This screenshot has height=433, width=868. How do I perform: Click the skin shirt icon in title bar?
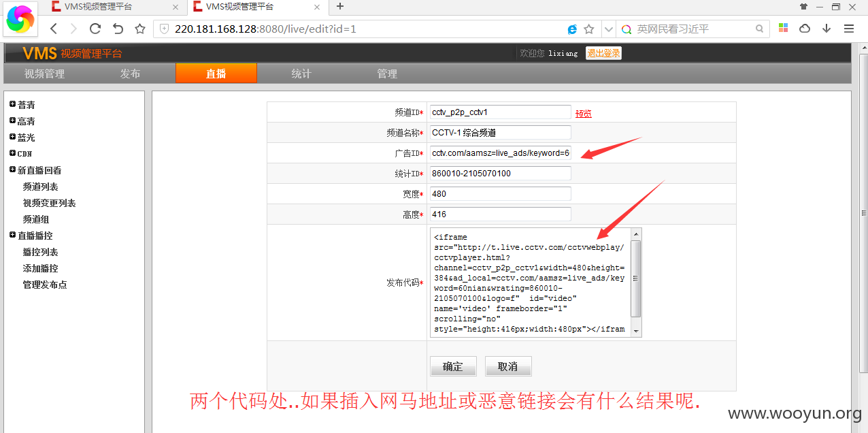click(x=804, y=6)
